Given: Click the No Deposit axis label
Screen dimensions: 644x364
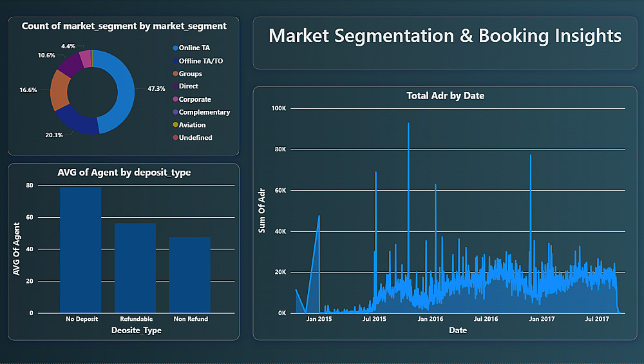Looking at the screenshot, I should [82, 319].
